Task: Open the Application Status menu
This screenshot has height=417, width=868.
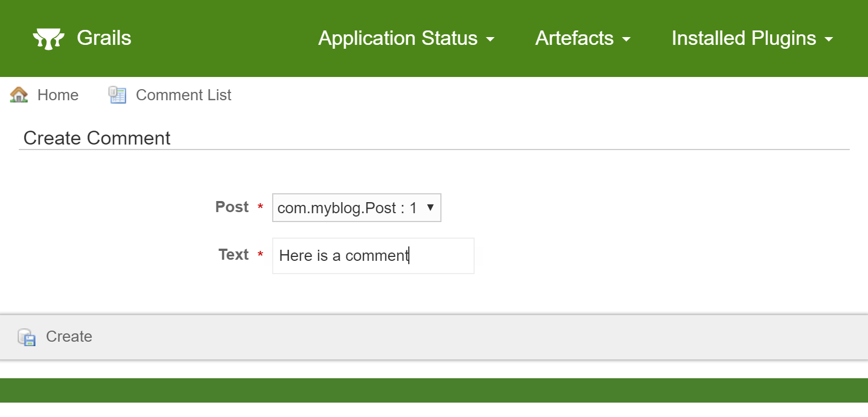Action: point(407,38)
